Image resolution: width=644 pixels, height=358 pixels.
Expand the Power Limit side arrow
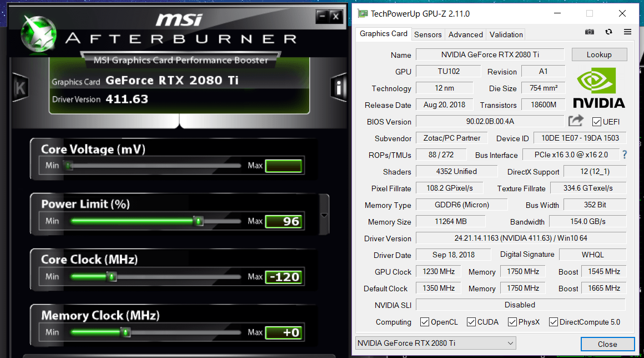[324, 215]
